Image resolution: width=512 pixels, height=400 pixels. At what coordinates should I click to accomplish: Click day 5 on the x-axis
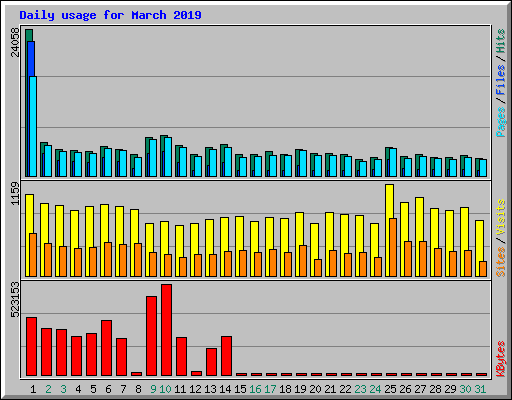93,389
